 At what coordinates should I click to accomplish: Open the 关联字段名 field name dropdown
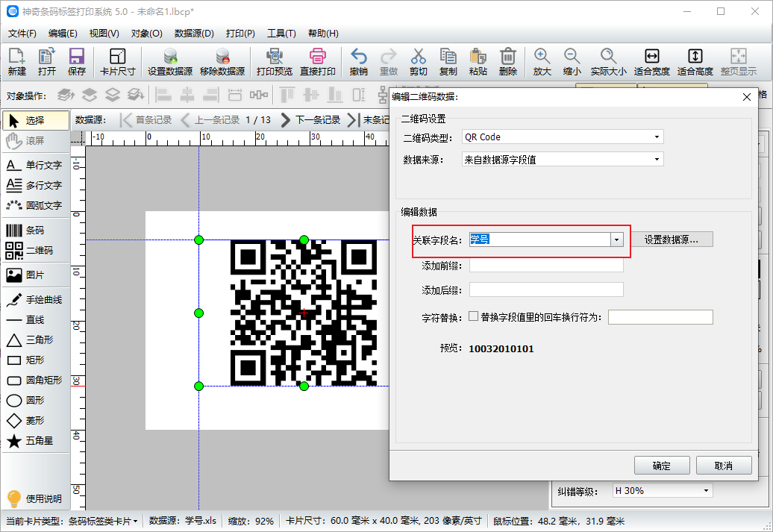coord(617,240)
